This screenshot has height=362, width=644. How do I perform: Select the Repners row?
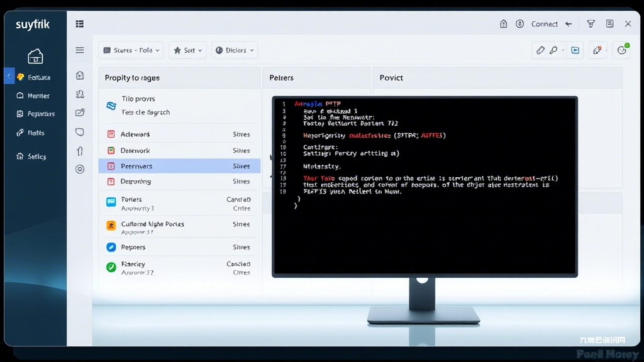[179, 247]
